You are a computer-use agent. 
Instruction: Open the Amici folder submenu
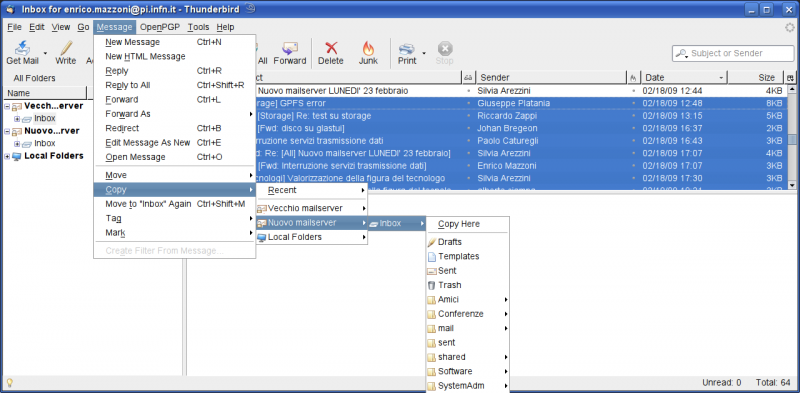(467, 299)
